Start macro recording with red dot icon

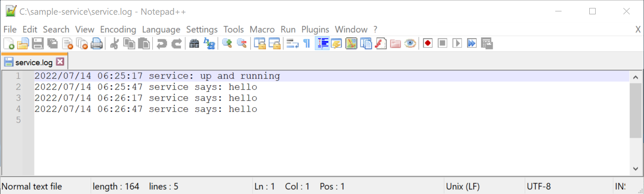[x=428, y=43]
